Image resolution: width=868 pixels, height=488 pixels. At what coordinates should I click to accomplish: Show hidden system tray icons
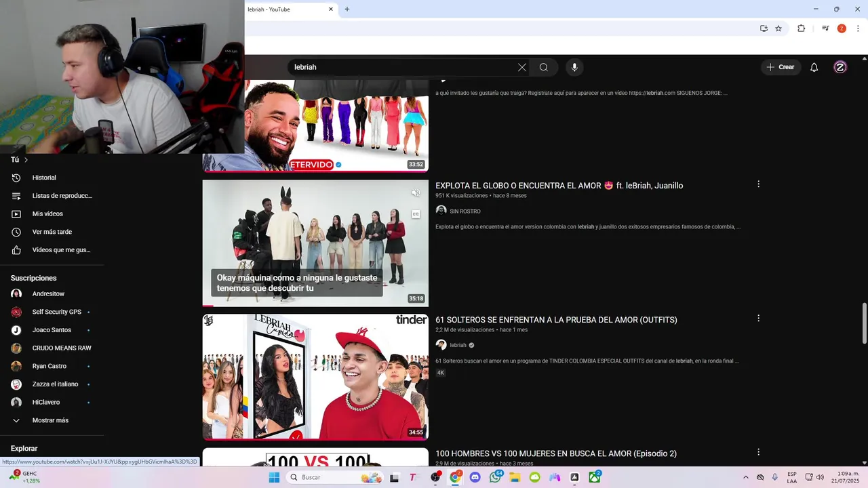(x=746, y=477)
